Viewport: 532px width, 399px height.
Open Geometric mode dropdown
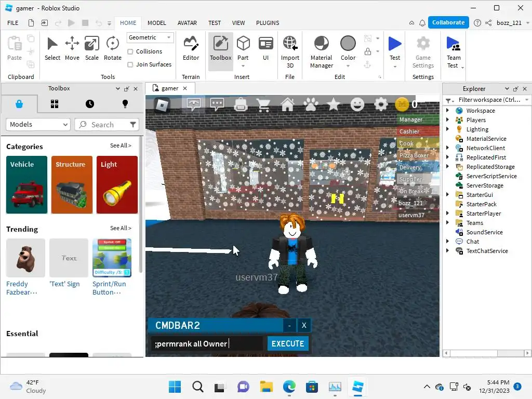150,37
